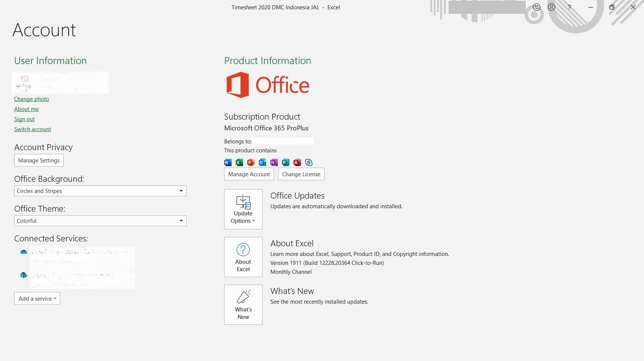Click the Change photo link
The image size is (644, 361).
[x=32, y=99]
